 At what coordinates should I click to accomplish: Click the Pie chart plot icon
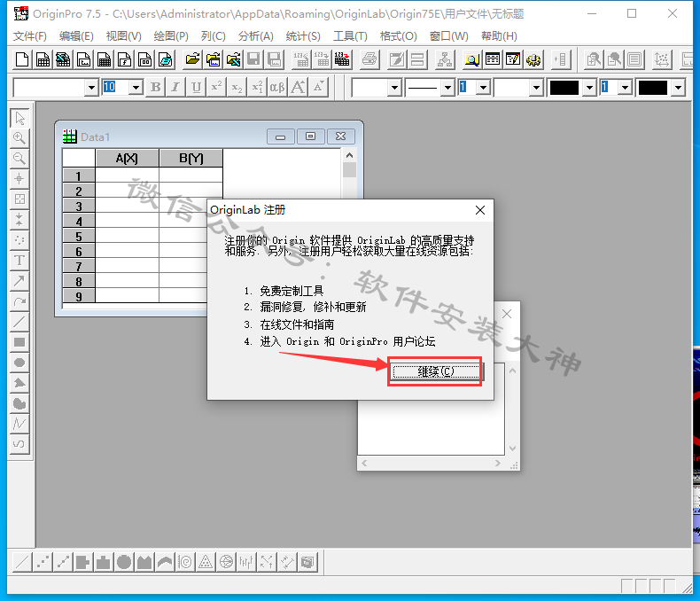click(124, 562)
